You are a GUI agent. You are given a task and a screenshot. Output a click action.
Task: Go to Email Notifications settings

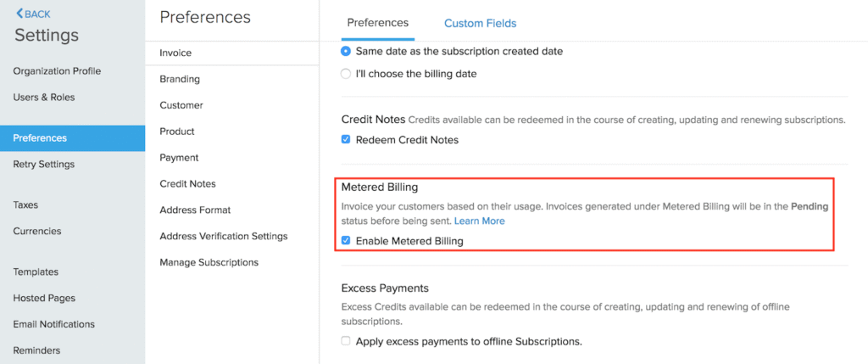click(54, 324)
